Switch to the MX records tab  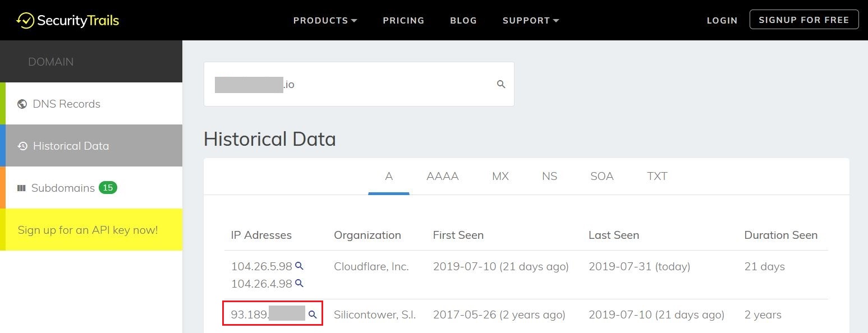coord(500,176)
